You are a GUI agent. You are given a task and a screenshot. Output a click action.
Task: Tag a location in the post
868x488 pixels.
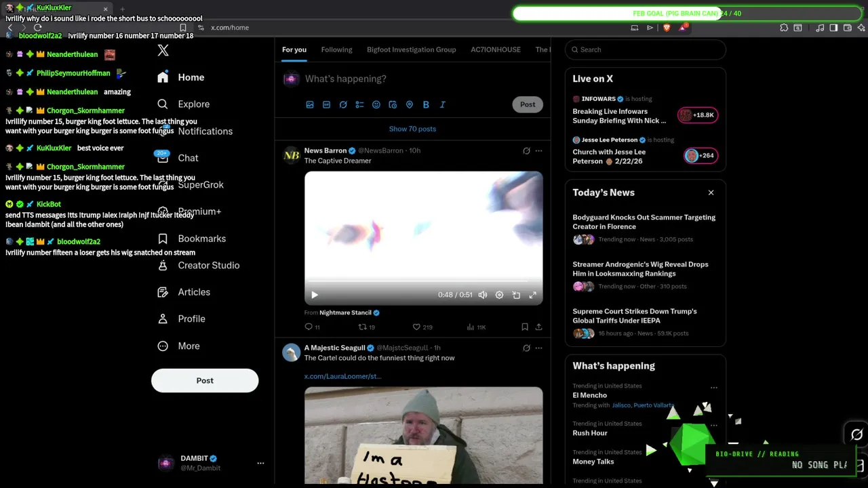pyautogui.click(x=410, y=104)
